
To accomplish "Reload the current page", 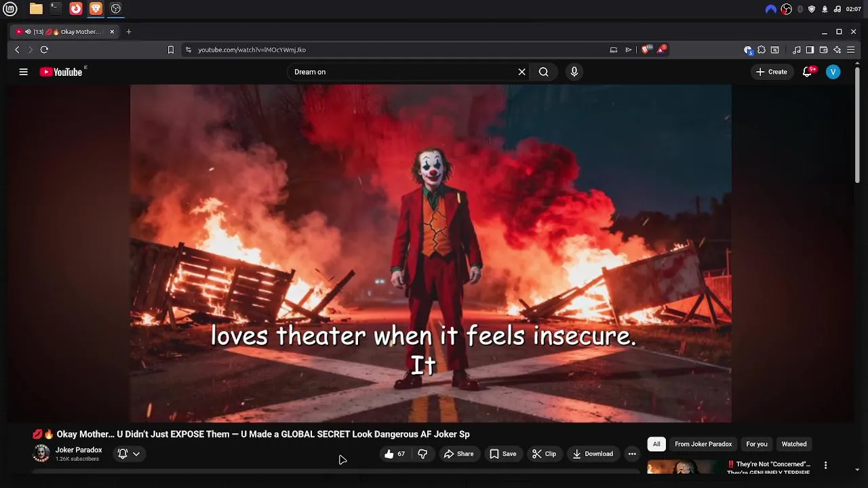I will [44, 49].
